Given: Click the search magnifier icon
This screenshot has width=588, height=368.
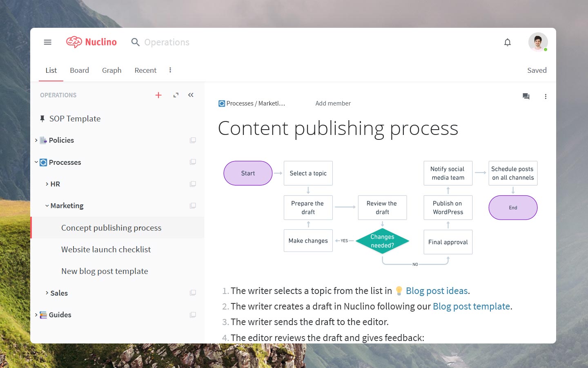Looking at the screenshot, I should pos(135,42).
